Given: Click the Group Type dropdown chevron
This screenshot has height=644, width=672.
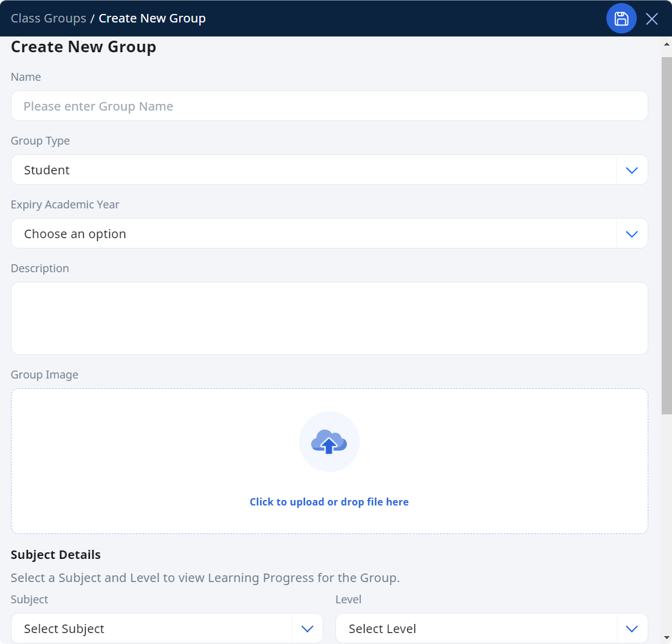Looking at the screenshot, I should click(x=631, y=170).
